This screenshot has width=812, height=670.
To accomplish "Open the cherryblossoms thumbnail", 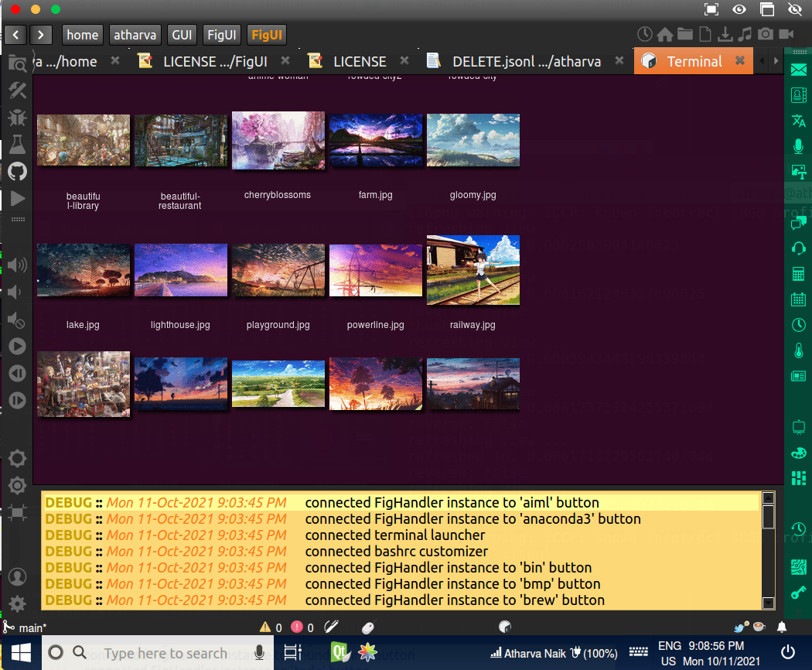I will pos(278,141).
